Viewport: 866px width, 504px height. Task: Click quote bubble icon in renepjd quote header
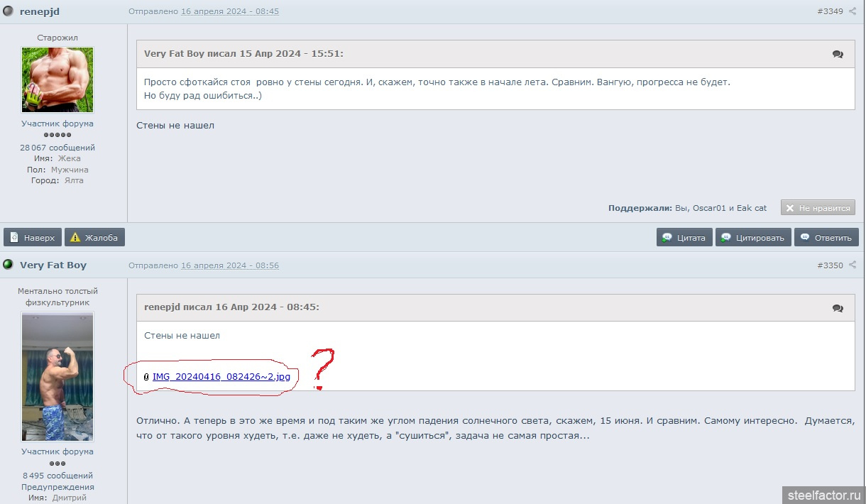[838, 308]
